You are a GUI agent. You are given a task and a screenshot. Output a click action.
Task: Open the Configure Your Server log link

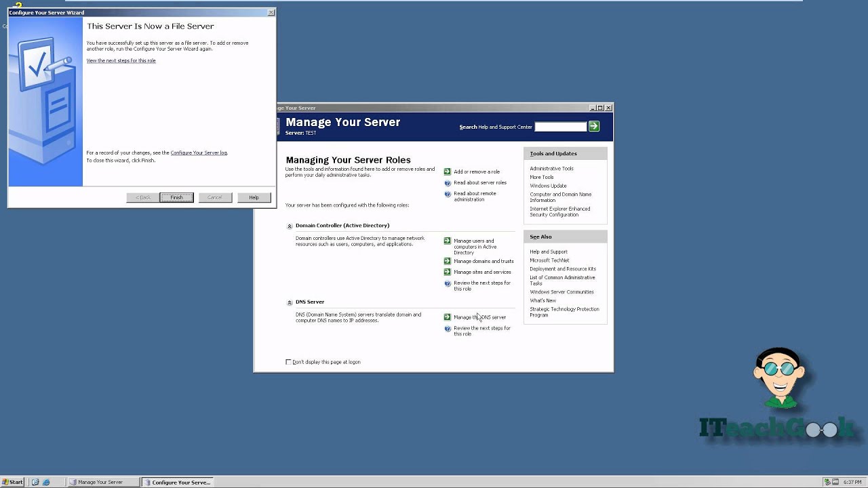click(x=199, y=152)
